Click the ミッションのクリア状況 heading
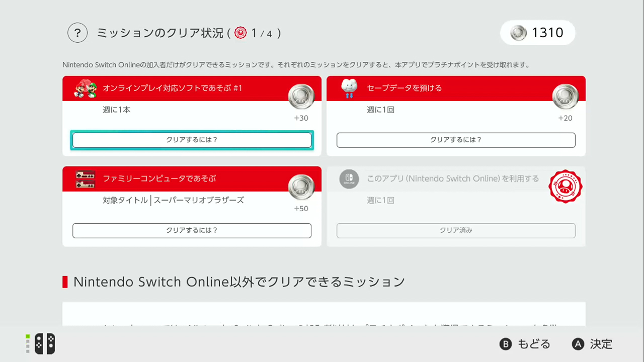The image size is (644, 362). (x=160, y=33)
